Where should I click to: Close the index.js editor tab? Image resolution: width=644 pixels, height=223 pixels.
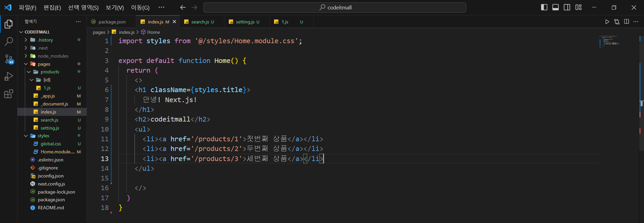click(x=174, y=22)
